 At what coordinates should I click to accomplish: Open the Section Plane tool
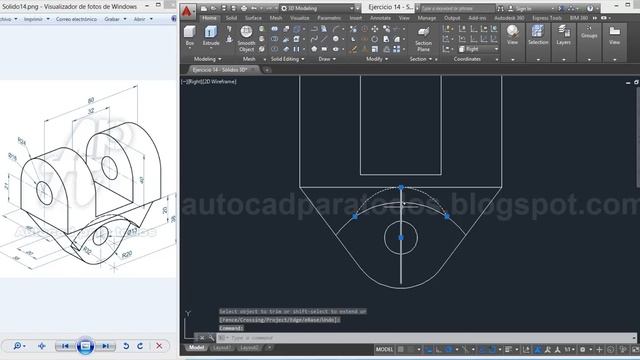[x=423, y=39]
